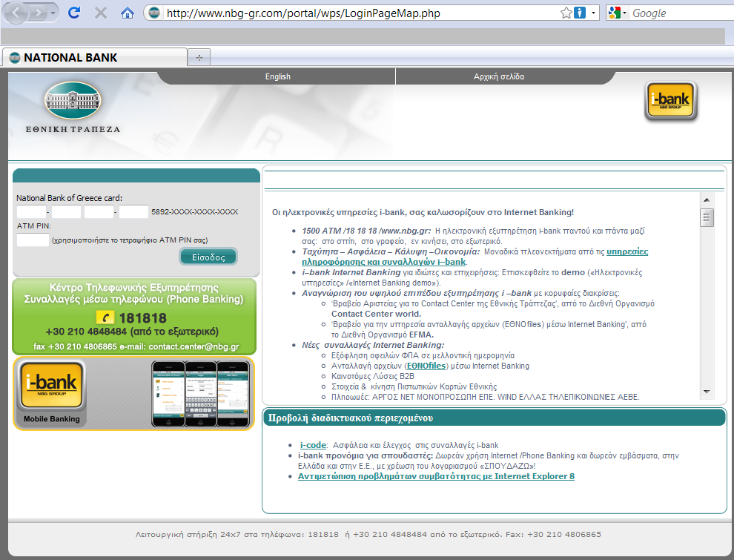Click the scroll up arrow of content panel
Image resolution: width=734 pixels, height=560 pixels.
[x=707, y=200]
